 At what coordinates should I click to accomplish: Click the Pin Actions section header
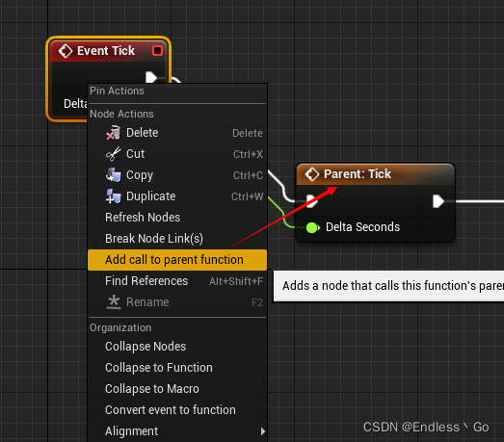(x=117, y=91)
